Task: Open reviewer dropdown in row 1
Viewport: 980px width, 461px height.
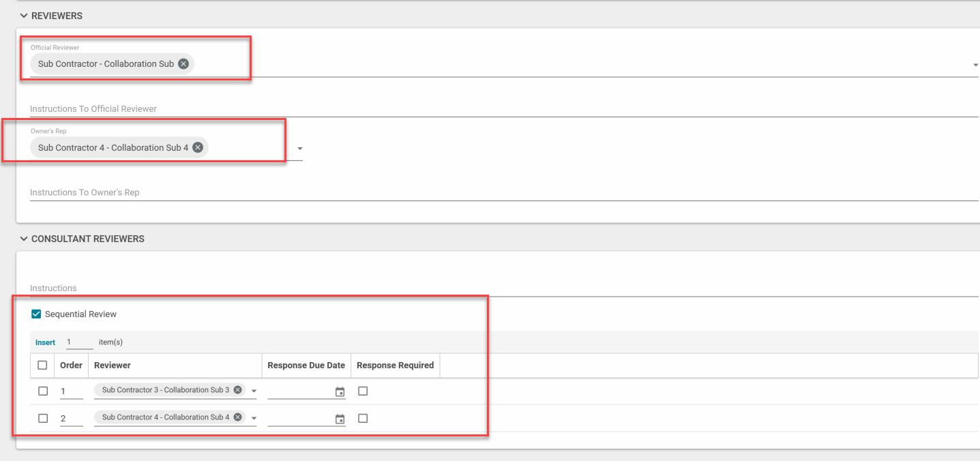Action: click(254, 391)
